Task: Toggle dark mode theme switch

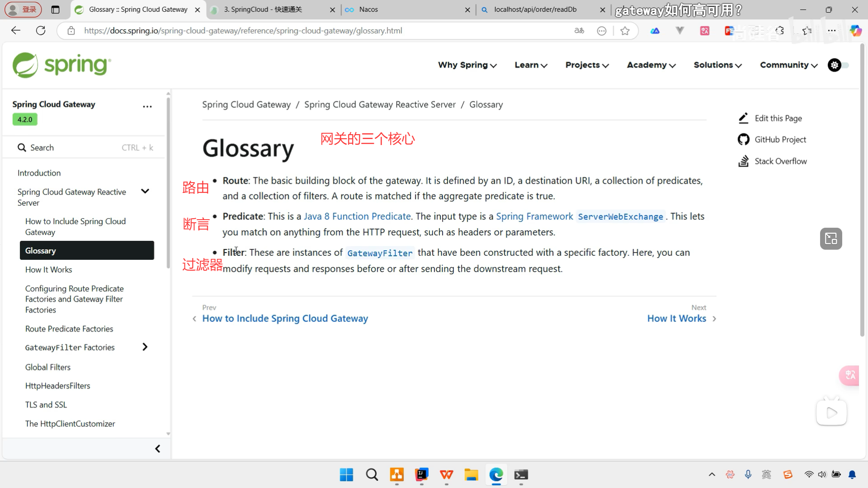Action: (839, 65)
